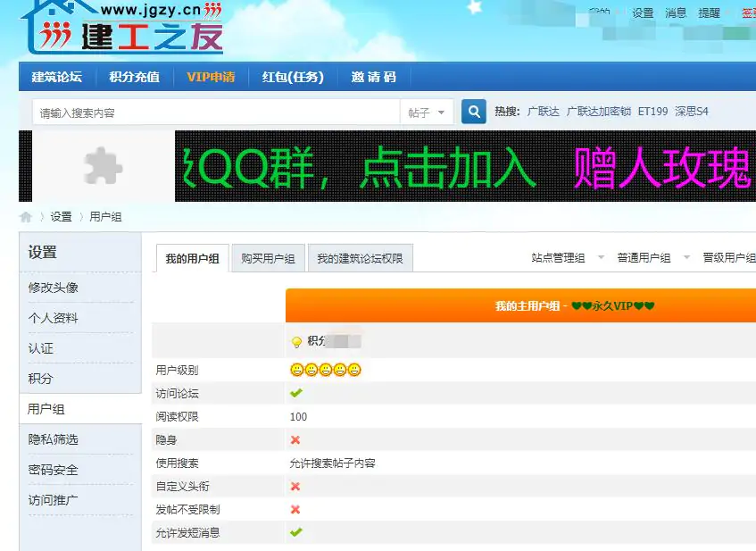756x551 pixels.
Task: Click the 热搜 label text
Action: click(x=507, y=112)
